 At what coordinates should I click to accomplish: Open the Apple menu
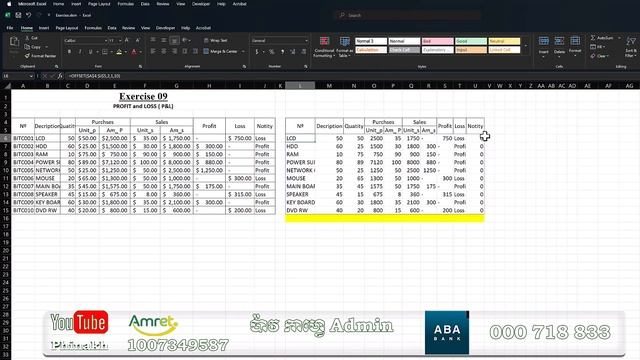point(9,4)
